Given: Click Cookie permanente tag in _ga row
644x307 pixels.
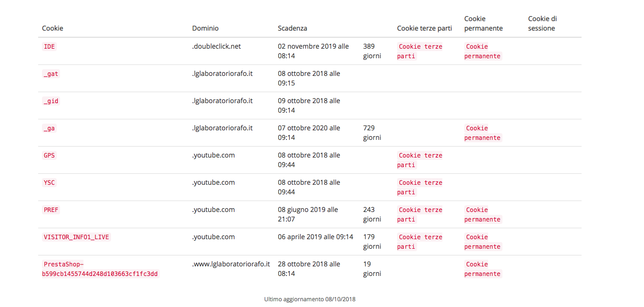Looking at the screenshot, I should tap(483, 133).
